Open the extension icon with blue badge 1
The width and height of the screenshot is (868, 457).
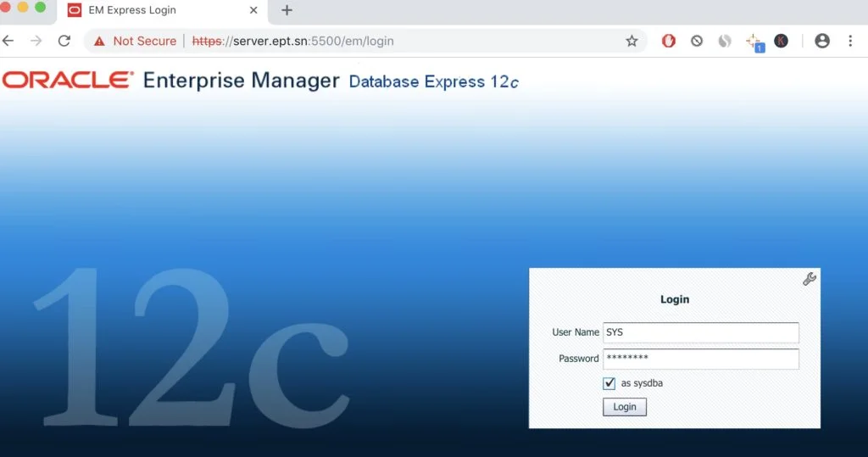tap(755, 42)
